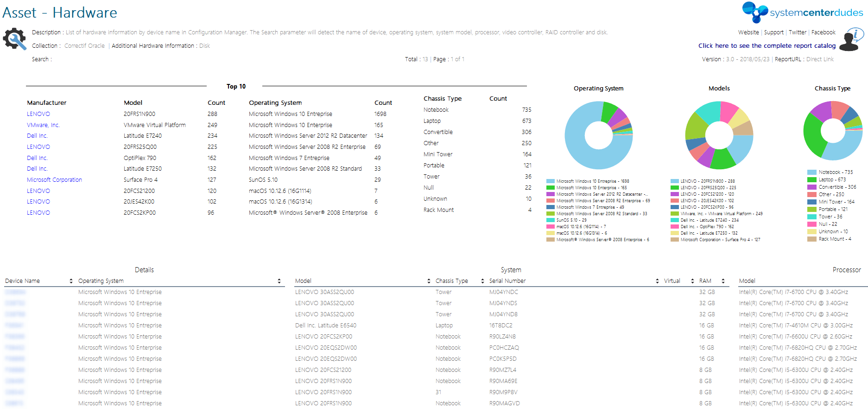
Task: Click the VMware Virtual Platform model cell
Action: 154,125
